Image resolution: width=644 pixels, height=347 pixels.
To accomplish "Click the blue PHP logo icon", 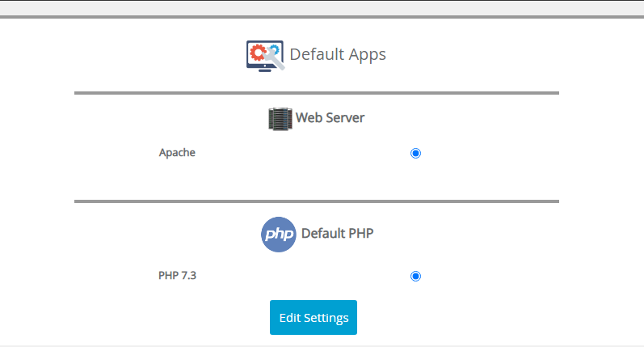I will pos(279,235).
